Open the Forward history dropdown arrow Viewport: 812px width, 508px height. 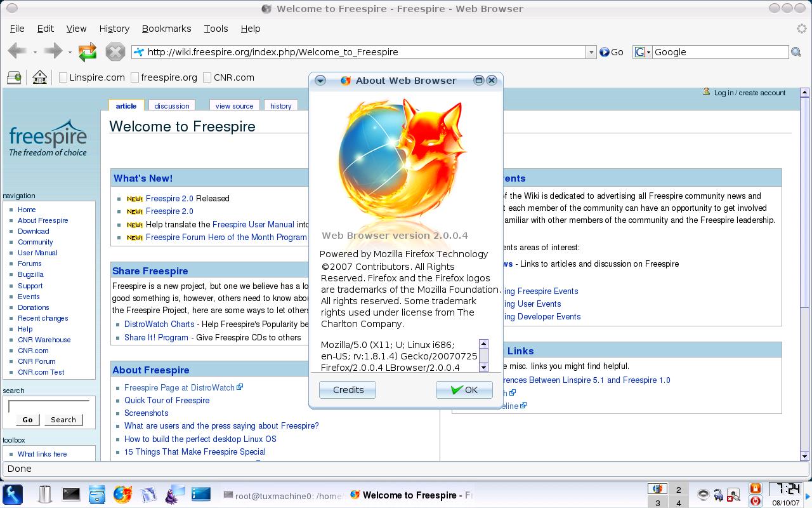coord(70,52)
